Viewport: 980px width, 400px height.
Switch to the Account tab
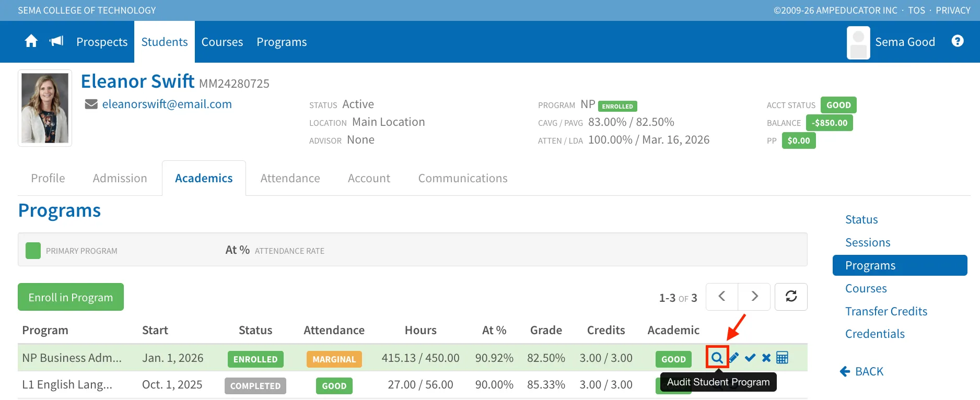(369, 178)
